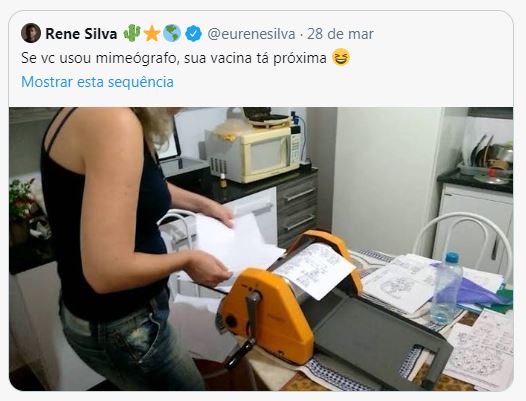Screen dimensions: 526x401
Task: Click the cactus emoji beside the name
Action: (132, 33)
